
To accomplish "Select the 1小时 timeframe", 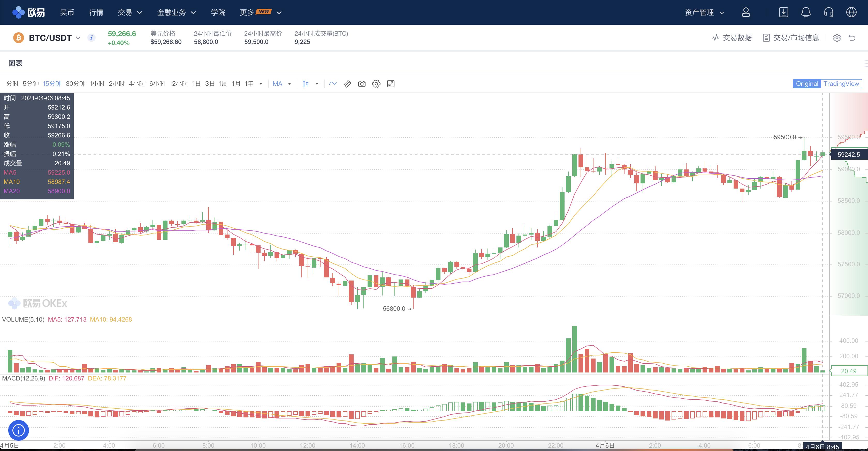I will click(97, 84).
